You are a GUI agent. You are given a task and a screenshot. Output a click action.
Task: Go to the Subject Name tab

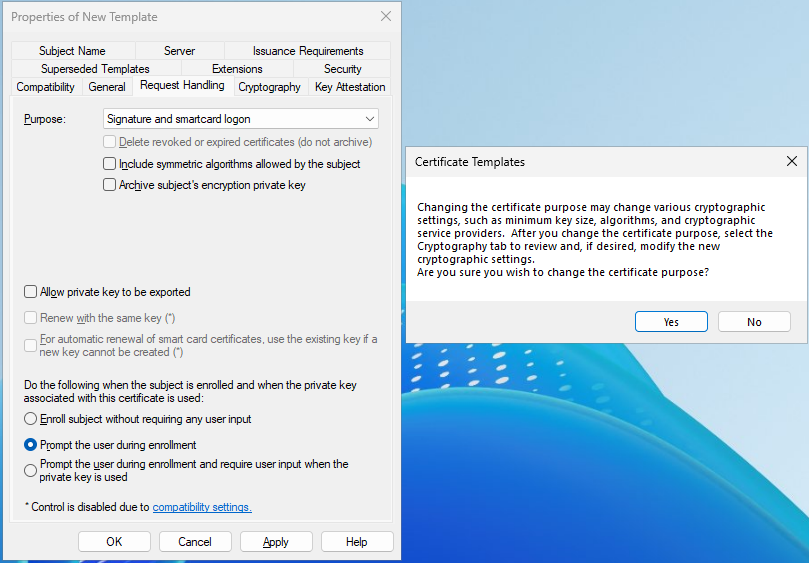72,51
